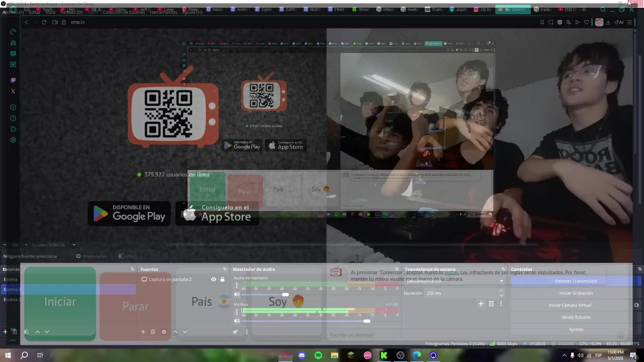
Task: Open the Desvanecimiento transition dropdown
Action: pyautogui.click(x=455, y=281)
